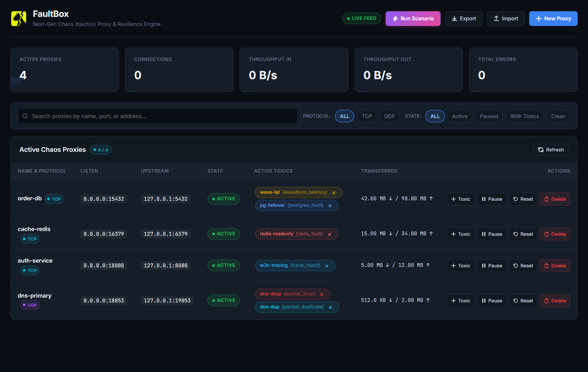588x372 pixels.
Task: Remove the wave-lat toxic via its x
Action: tap(334, 192)
